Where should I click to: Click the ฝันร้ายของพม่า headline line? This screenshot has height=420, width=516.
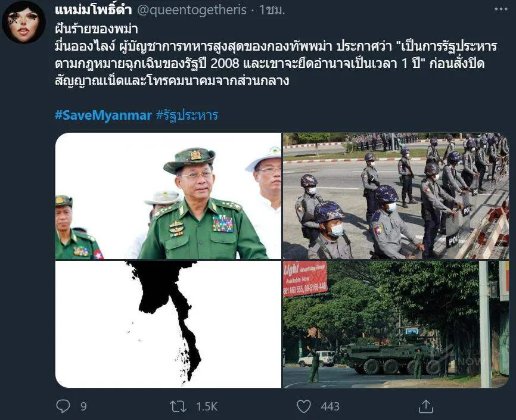click(x=96, y=29)
